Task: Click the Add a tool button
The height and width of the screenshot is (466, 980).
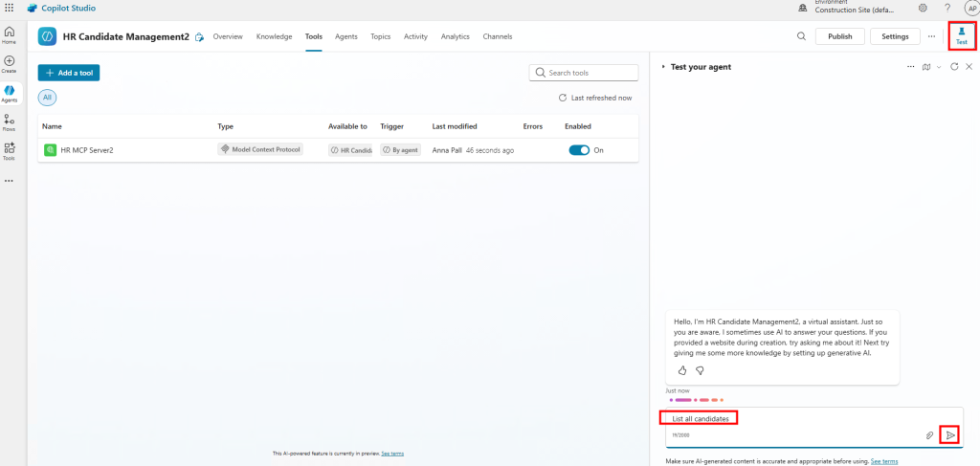Action: coord(69,73)
